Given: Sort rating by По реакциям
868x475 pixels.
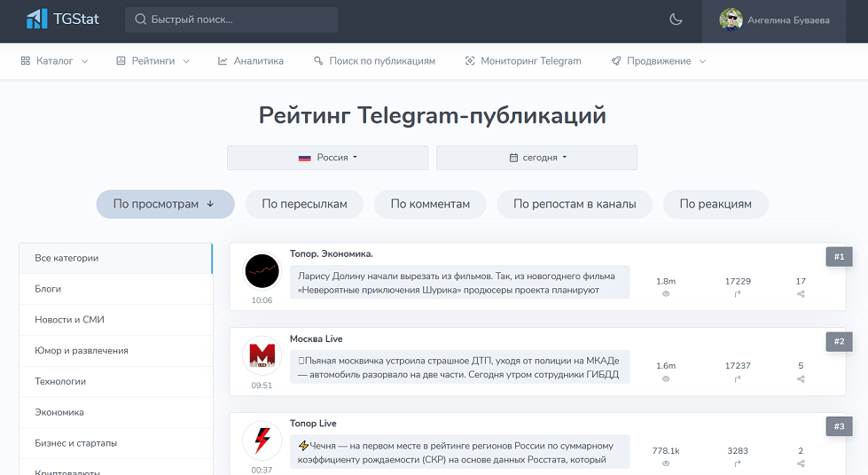Looking at the screenshot, I should click(x=715, y=204).
